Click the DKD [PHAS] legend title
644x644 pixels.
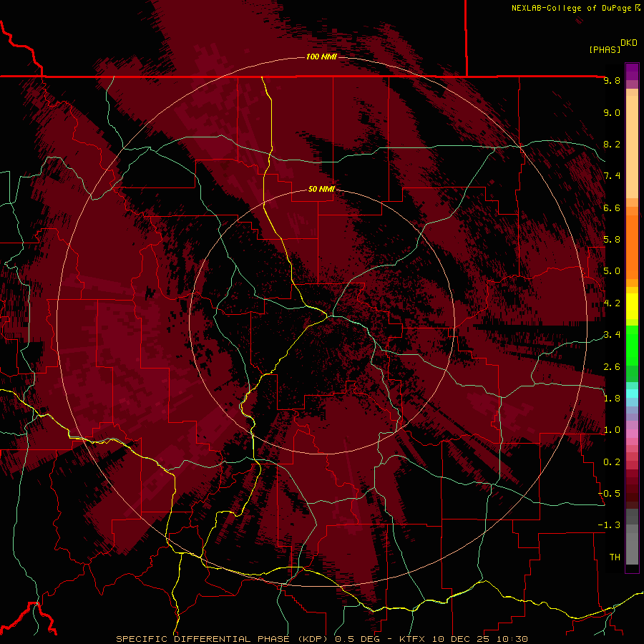click(x=613, y=47)
